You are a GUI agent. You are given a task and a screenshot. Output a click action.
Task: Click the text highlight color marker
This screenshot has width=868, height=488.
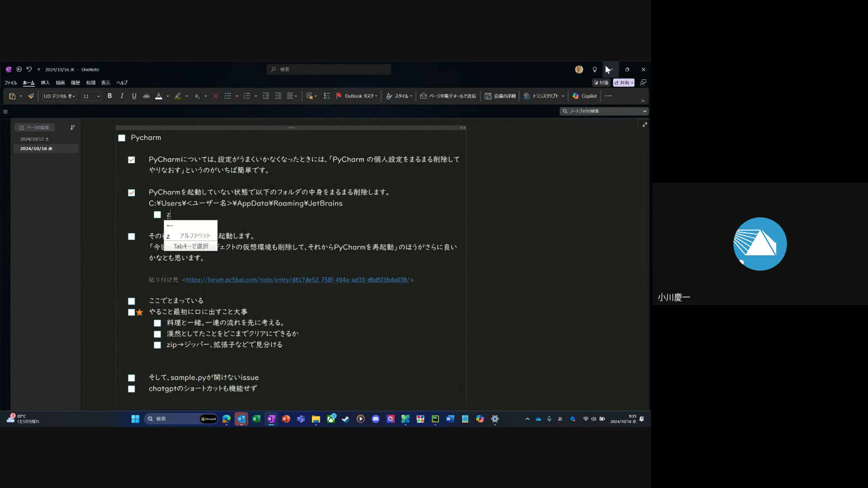[x=178, y=96]
